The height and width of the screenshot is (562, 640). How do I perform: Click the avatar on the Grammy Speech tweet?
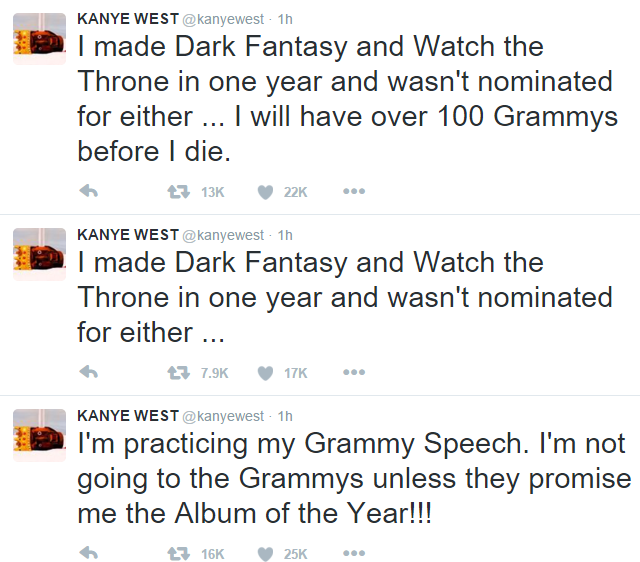pos(38,436)
